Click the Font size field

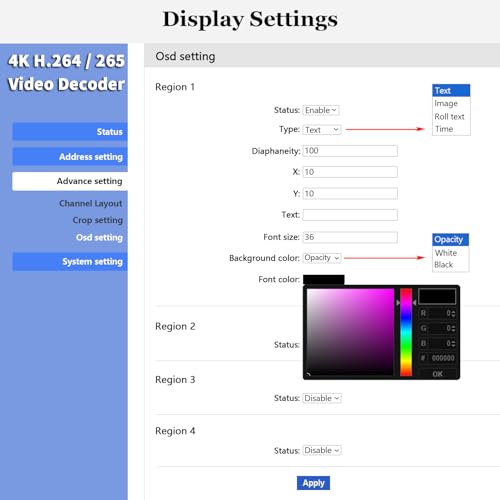click(350, 237)
